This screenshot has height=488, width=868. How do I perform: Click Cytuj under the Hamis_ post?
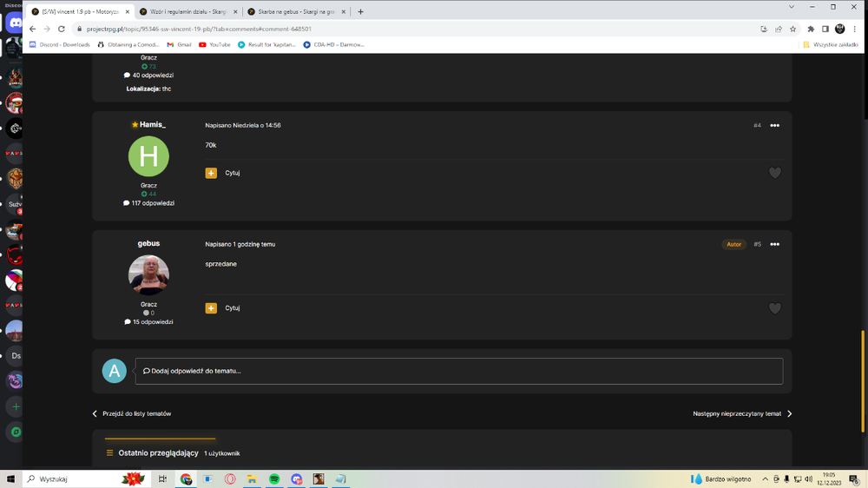(233, 173)
